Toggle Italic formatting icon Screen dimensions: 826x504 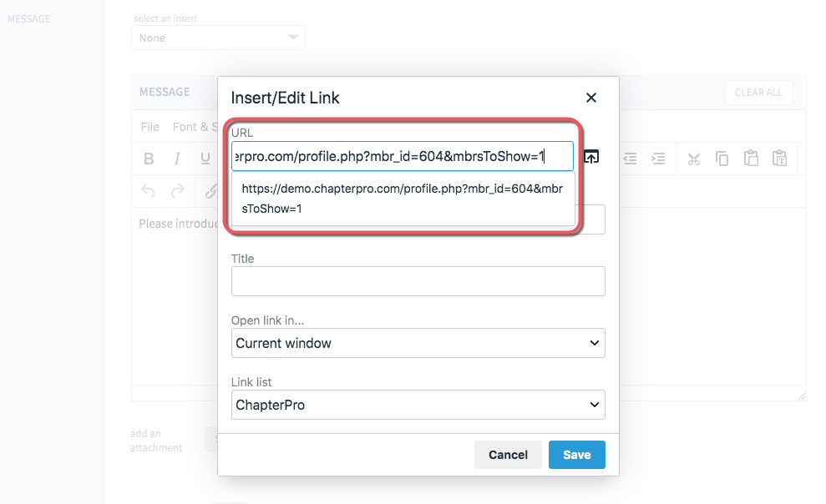[177, 159]
